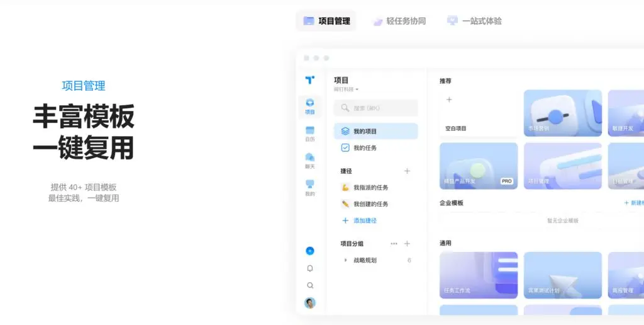This screenshot has width=644, height=325.
Task: Open 聊天 chat in the sidebar
Action: 310,161
